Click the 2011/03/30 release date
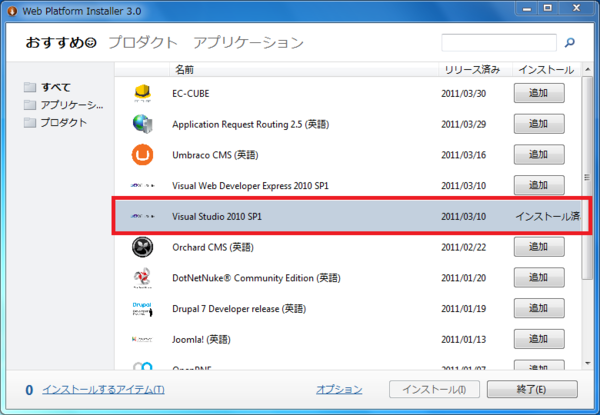Screen dimensions: 600x415 pyautogui.click(x=463, y=94)
